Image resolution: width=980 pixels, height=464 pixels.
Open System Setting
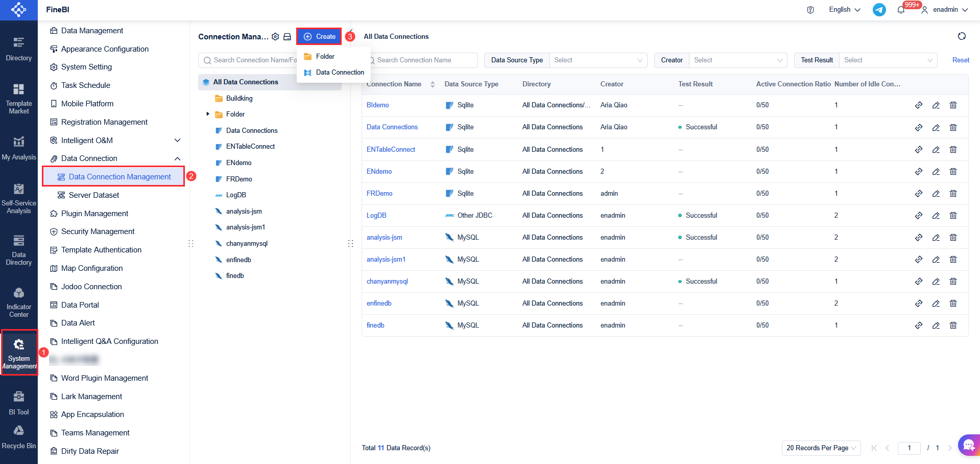[86, 67]
